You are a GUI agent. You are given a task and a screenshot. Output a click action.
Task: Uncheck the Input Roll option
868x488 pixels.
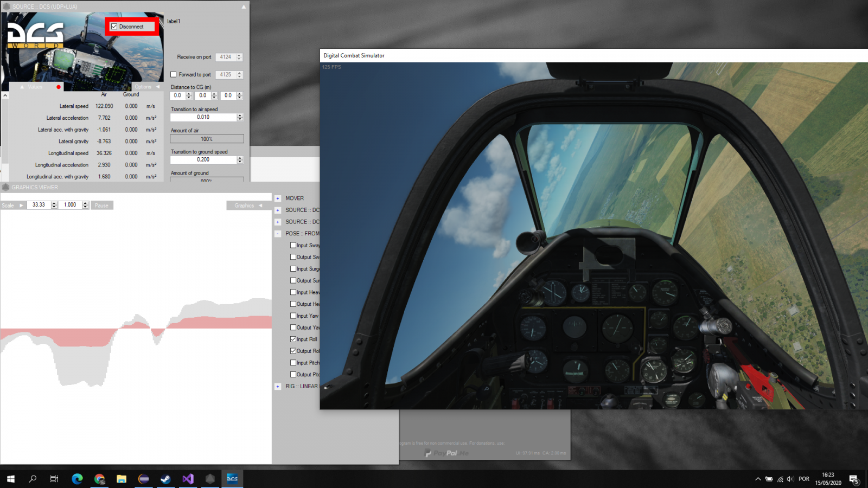click(x=293, y=339)
